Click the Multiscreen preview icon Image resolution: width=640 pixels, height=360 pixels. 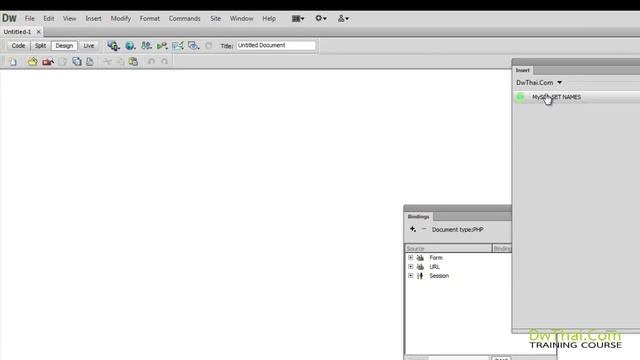pyautogui.click(x=113, y=46)
